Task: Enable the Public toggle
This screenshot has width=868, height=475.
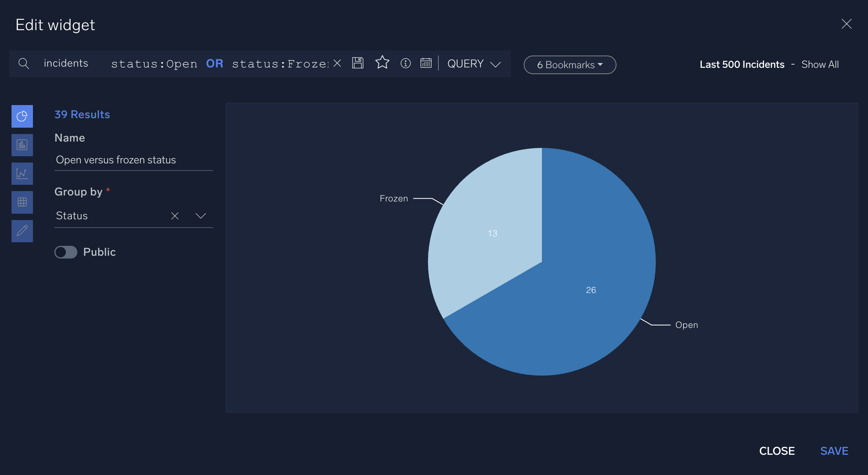Action: pyautogui.click(x=66, y=252)
